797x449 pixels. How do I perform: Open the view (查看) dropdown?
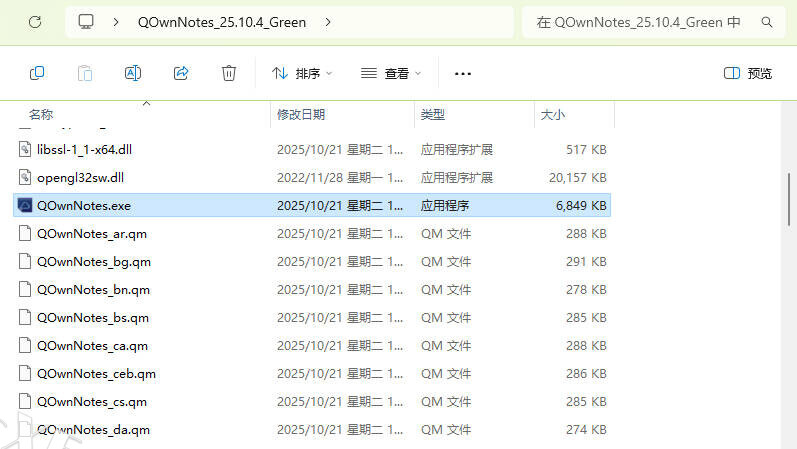click(x=391, y=73)
